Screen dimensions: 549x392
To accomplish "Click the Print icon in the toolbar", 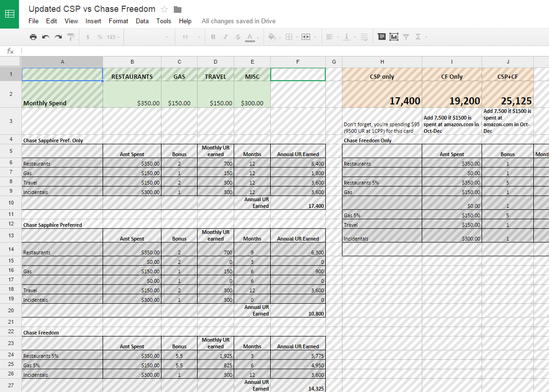I will pyautogui.click(x=33, y=37).
